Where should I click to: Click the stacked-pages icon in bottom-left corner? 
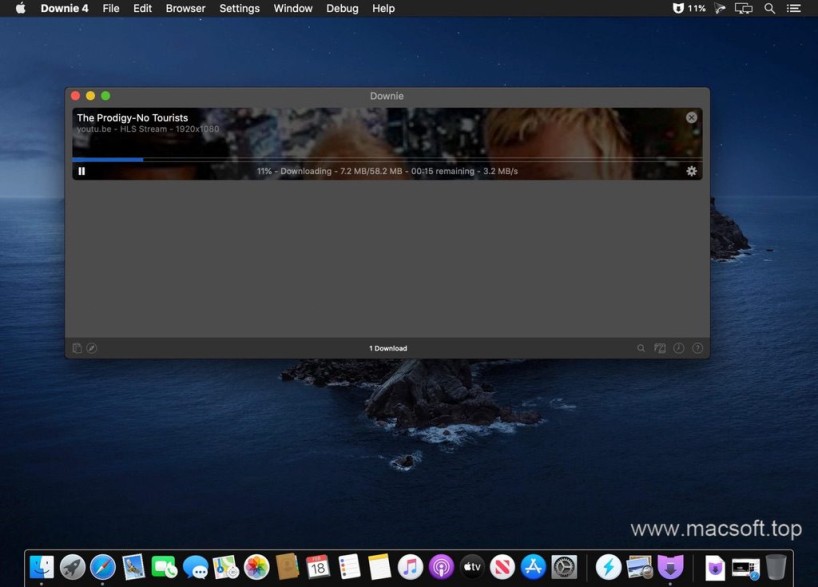pos(77,348)
